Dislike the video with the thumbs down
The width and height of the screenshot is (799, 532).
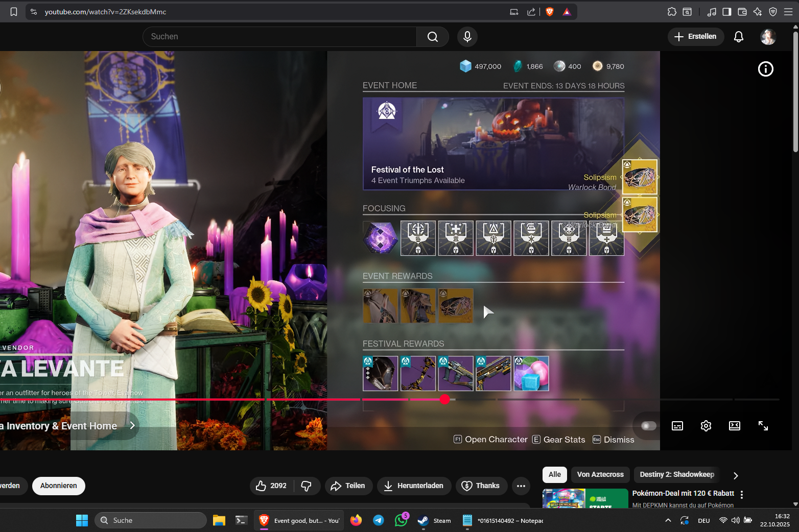tap(307, 486)
